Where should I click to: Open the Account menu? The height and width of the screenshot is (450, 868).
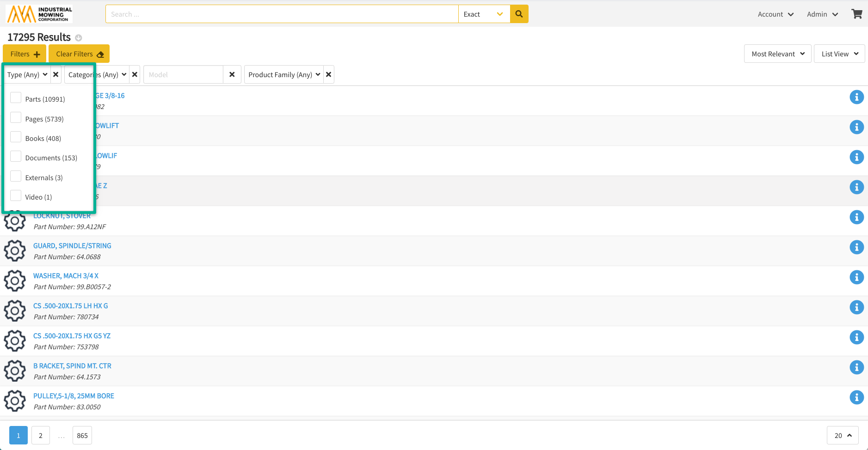(776, 14)
